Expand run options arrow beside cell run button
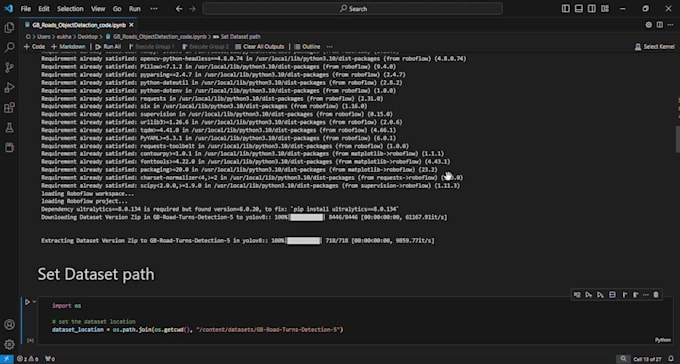Image resolution: width=680 pixels, height=364 pixels. [x=34, y=302]
